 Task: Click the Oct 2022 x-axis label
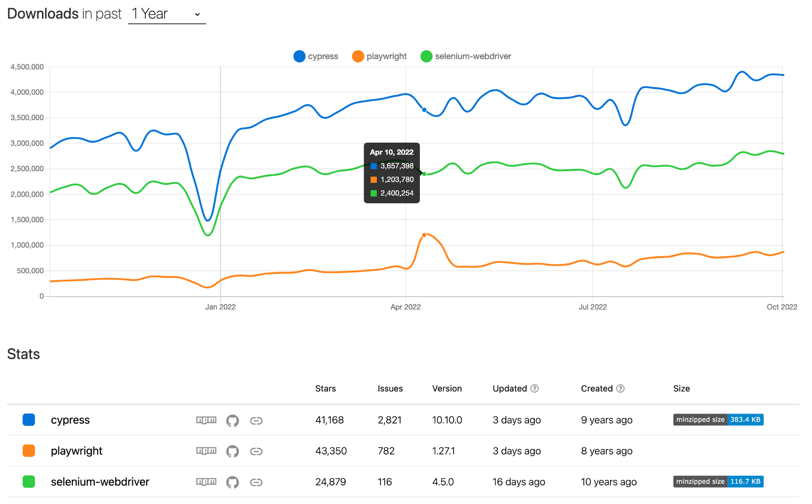pos(781,307)
